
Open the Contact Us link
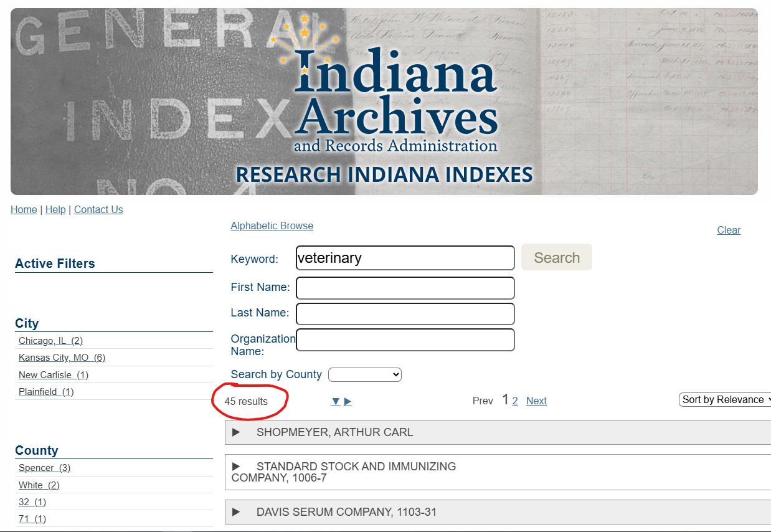tap(98, 210)
